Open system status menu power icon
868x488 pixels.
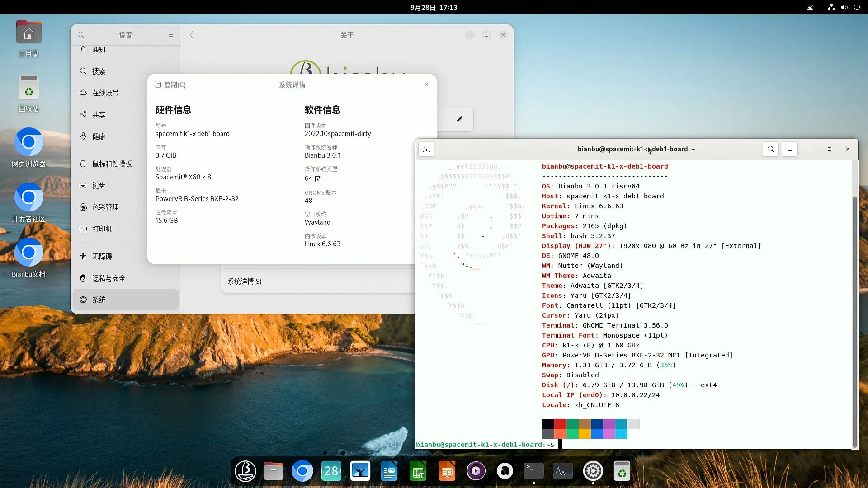[x=857, y=8]
